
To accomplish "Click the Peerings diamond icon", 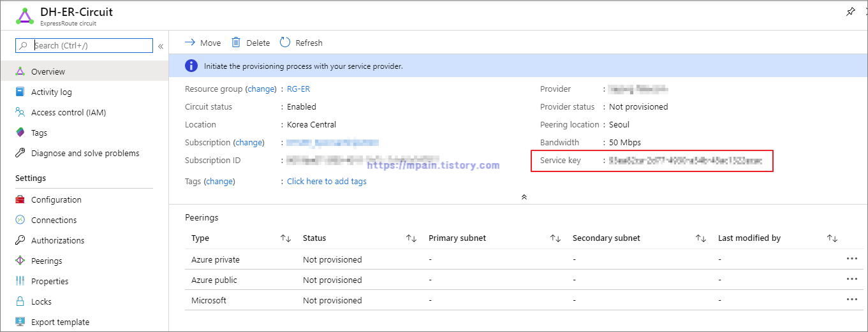I will 20,261.
